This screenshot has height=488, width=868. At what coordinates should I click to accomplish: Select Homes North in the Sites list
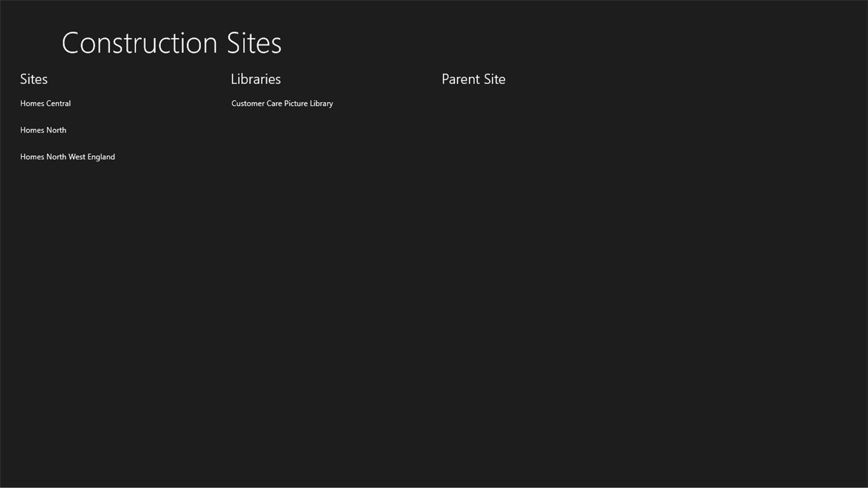point(43,130)
